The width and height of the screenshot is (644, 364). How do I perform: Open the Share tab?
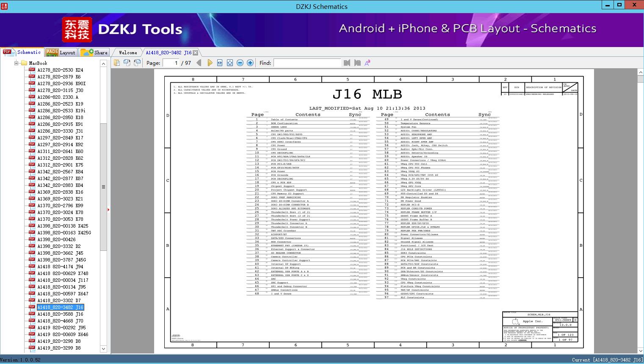point(94,53)
